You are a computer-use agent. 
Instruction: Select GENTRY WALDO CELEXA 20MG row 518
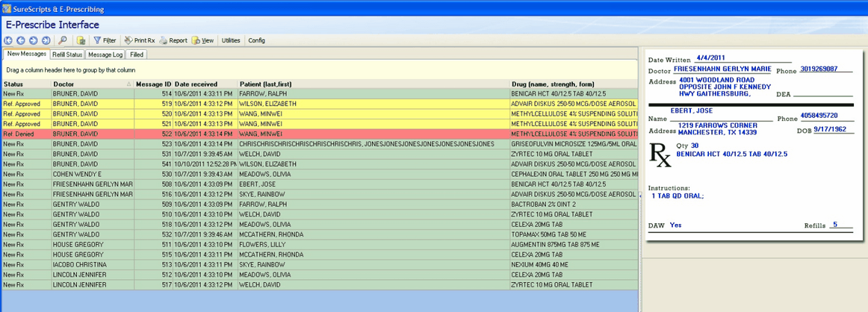point(320,224)
